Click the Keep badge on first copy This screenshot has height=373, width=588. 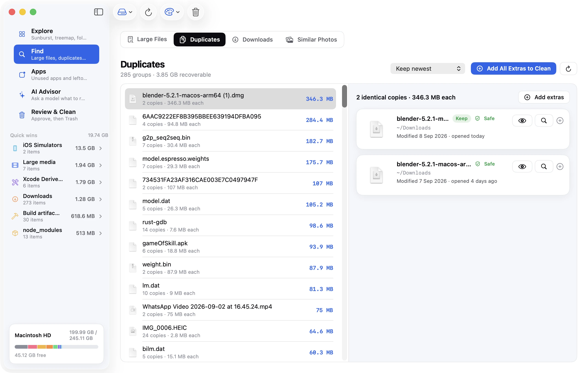pyautogui.click(x=461, y=118)
